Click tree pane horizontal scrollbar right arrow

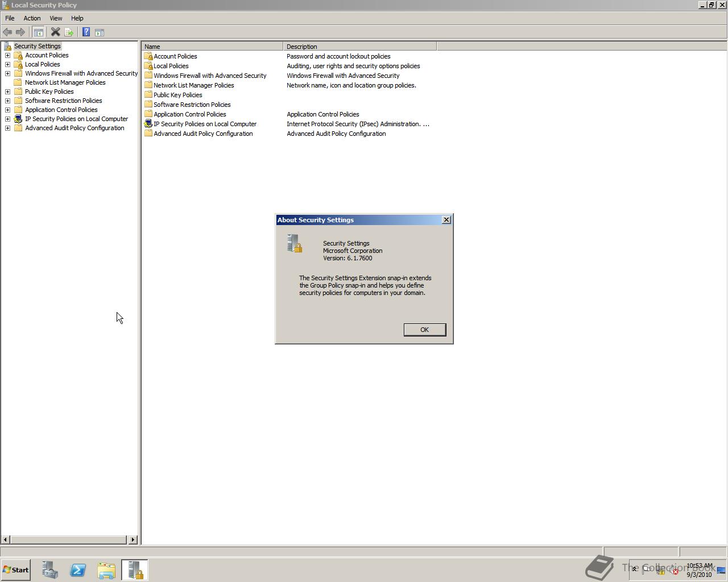point(133,539)
